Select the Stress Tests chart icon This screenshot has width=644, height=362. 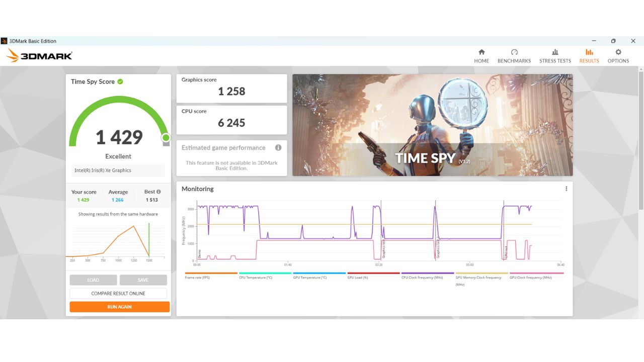[x=555, y=52]
